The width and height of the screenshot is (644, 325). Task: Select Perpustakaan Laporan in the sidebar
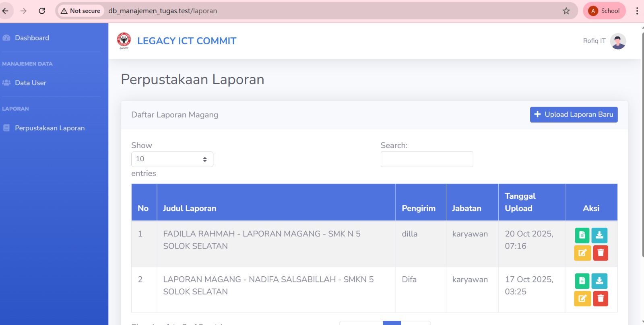coord(50,128)
